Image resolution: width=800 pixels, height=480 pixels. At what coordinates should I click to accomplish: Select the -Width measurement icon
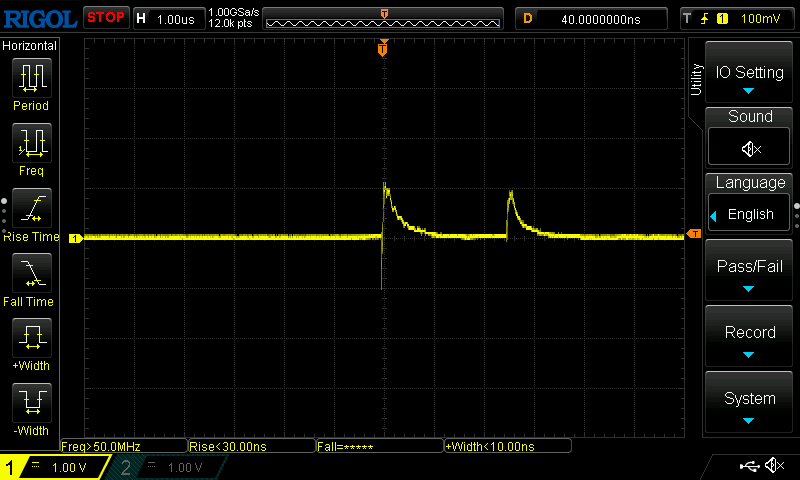[31, 404]
